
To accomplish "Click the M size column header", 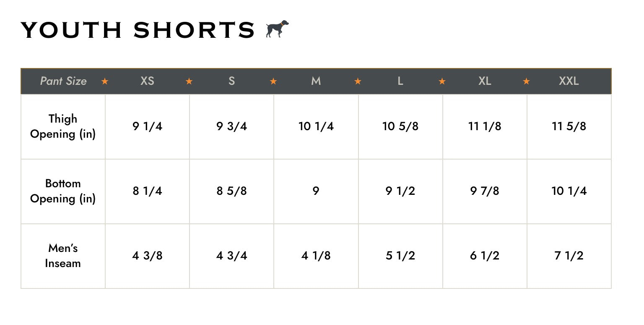I will (x=316, y=81).
